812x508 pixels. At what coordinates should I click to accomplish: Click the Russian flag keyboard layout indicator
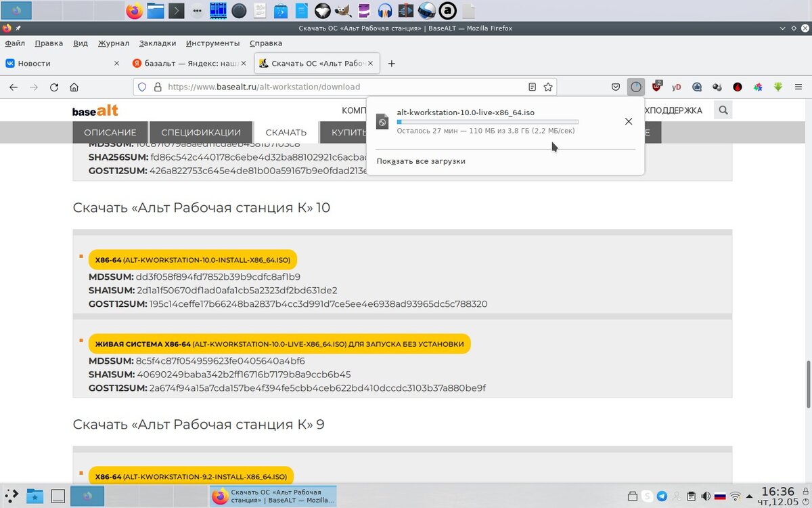pos(720,496)
